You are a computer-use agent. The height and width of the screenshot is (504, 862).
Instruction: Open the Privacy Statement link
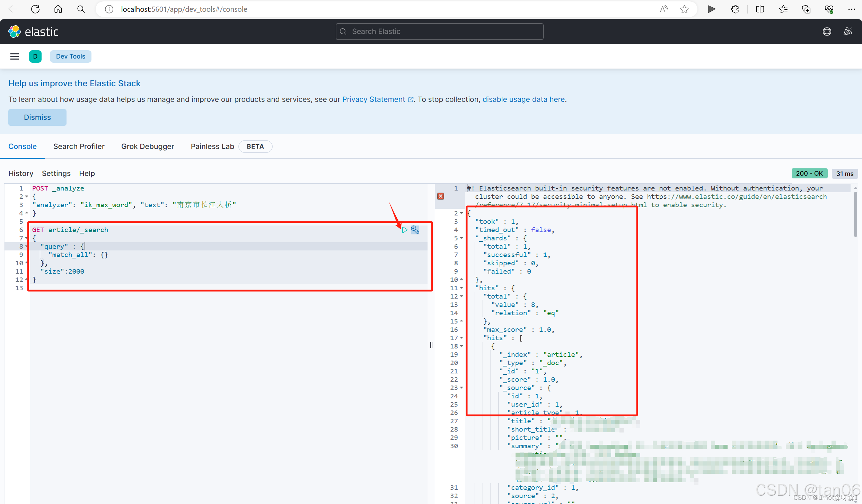pyautogui.click(x=373, y=99)
